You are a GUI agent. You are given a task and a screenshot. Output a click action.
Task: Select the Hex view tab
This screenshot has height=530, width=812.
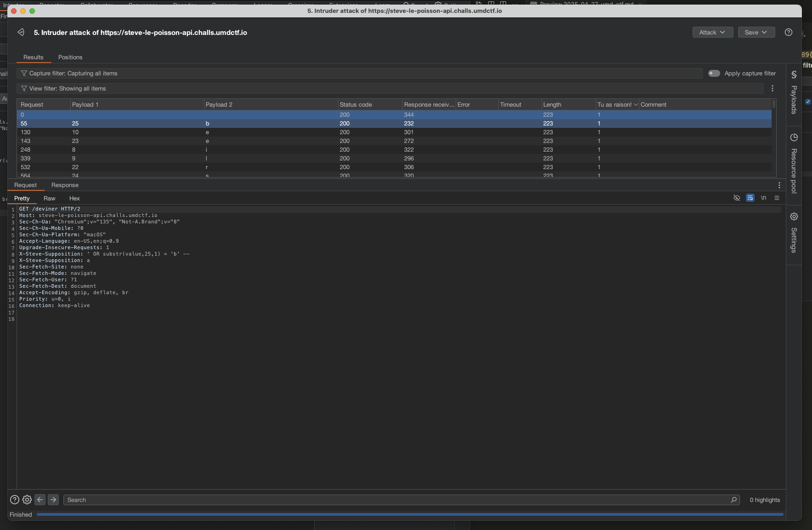click(x=74, y=199)
